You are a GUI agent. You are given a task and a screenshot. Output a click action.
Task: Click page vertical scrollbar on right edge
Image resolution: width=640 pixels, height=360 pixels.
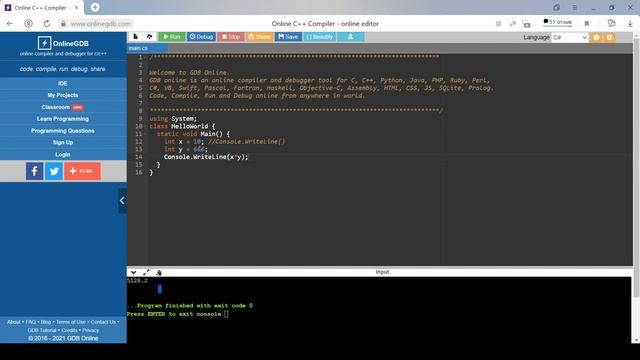point(636,167)
